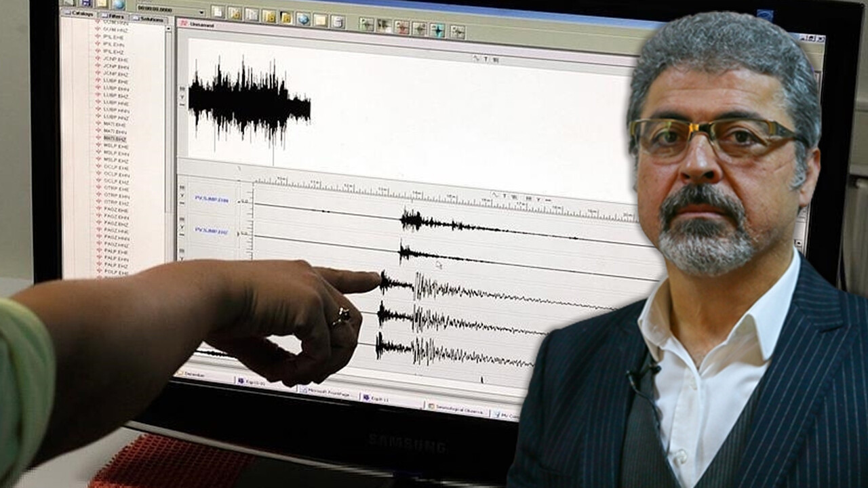Screen dimensions: 868x488
Task: Select station channel PALP EHZ in the list
Action: [116, 265]
